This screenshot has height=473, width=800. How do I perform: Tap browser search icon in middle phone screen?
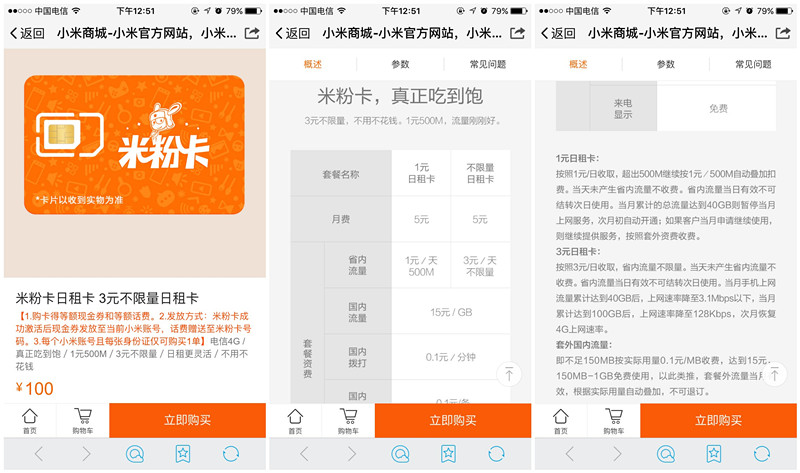coord(400,454)
